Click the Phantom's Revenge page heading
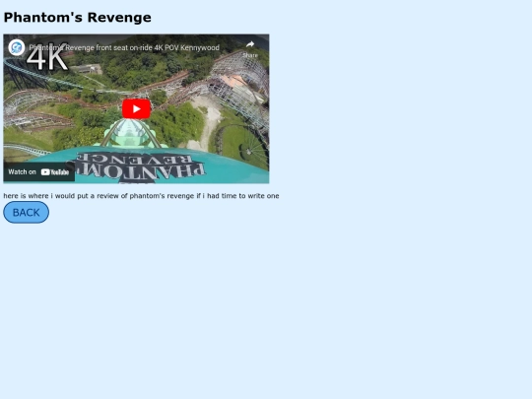The height and width of the screenshot is (399, 532). pos(78,18)
